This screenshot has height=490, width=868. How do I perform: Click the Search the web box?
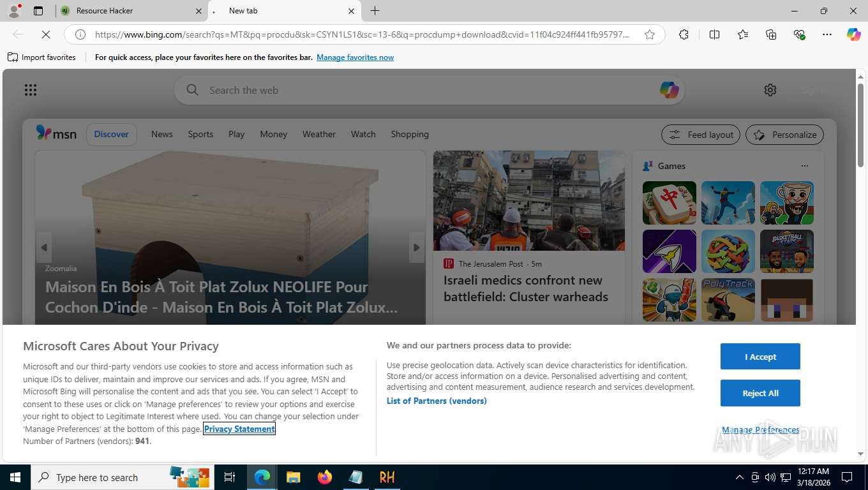[429, 90]
